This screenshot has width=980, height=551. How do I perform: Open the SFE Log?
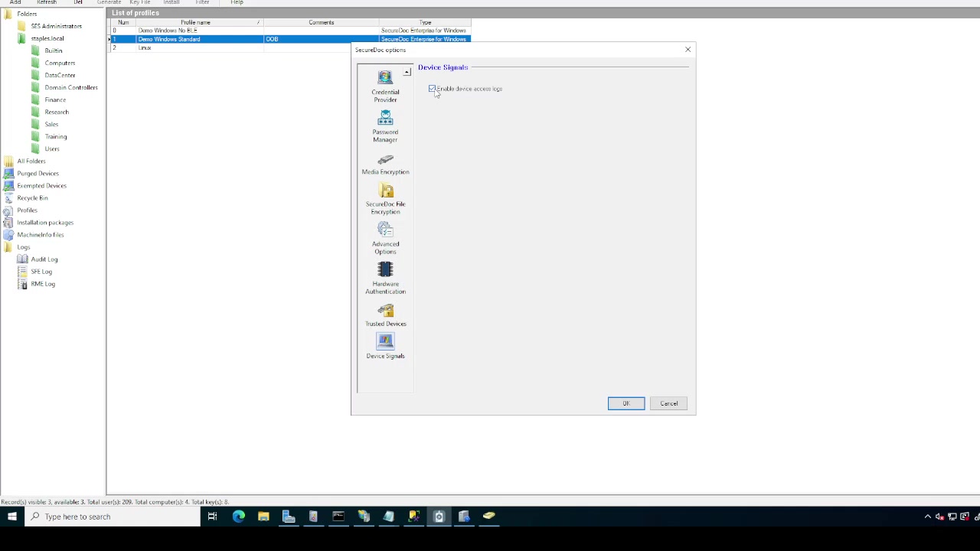tap(41, 271)
